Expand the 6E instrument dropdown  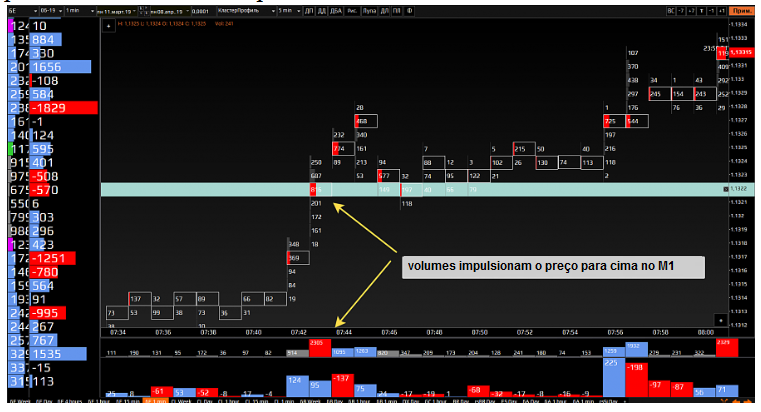tap(13, 9)
